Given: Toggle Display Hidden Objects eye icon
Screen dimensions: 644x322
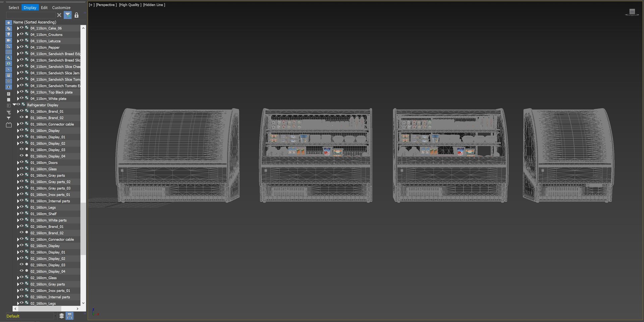Looking at the screenshot, I should click(9, 87).
